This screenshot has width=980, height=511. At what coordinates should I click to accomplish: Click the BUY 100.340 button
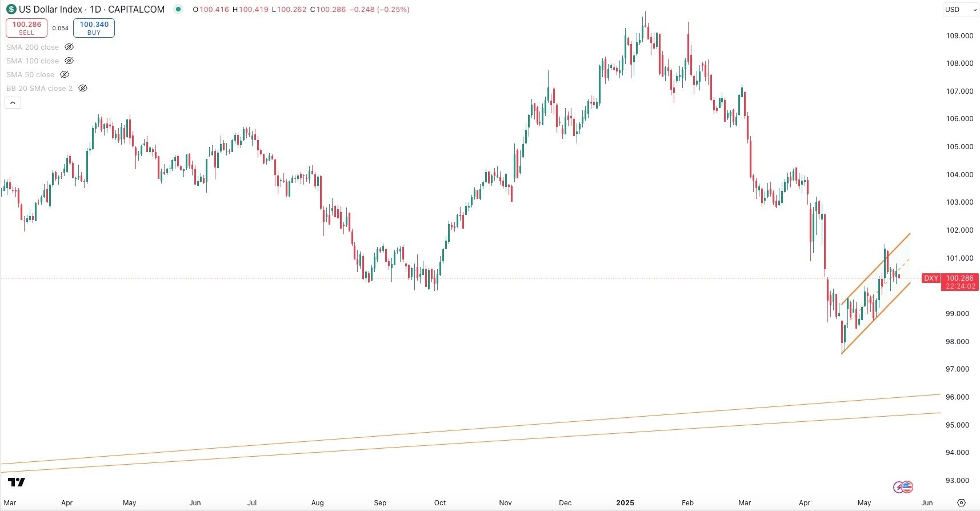94,28
